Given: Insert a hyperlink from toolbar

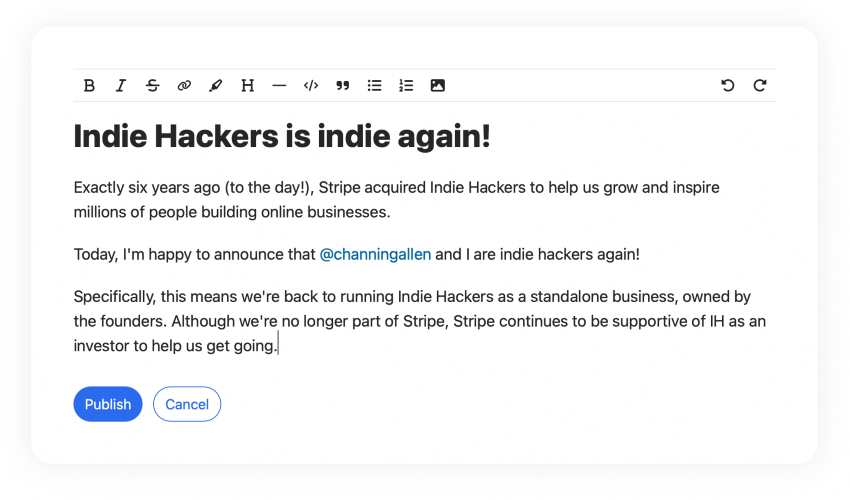Looking at the screenshot, I should click(184, 86).
